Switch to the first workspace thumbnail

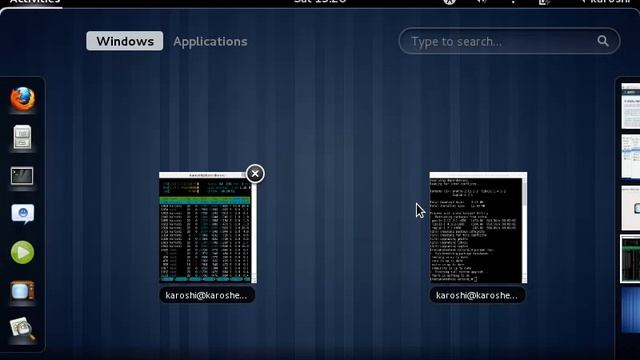point(631,106)
